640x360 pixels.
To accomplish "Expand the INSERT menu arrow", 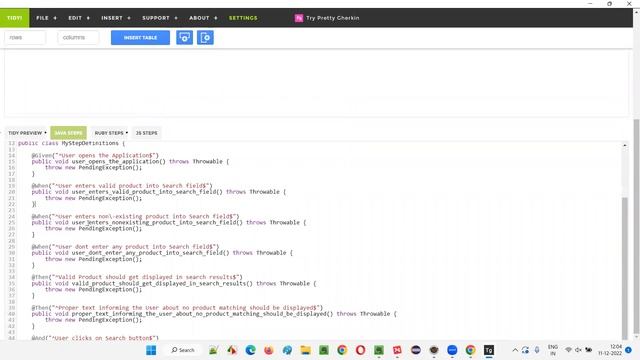I will point(129,18).
